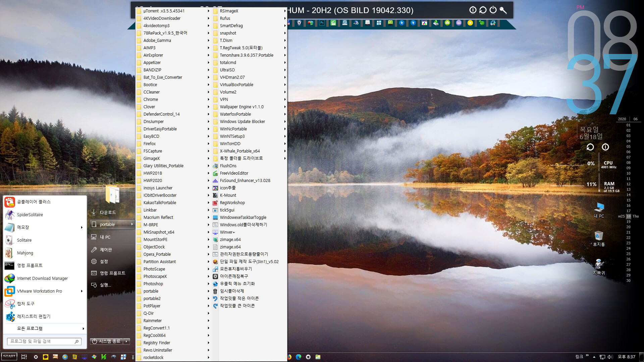Open 제어판 control panel entry
Image resolution: width=644 pixels, height=362 pixels.
[x=112, y=250]
